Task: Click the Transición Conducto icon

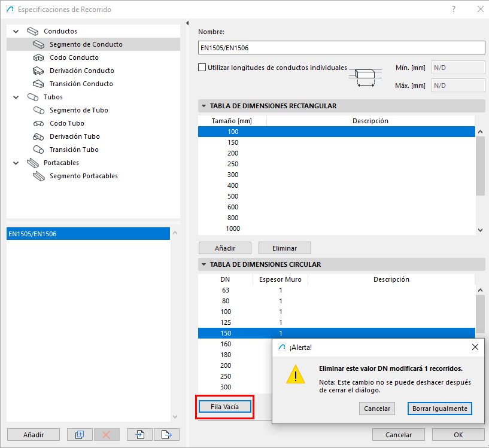Action: tap(39, 84)
